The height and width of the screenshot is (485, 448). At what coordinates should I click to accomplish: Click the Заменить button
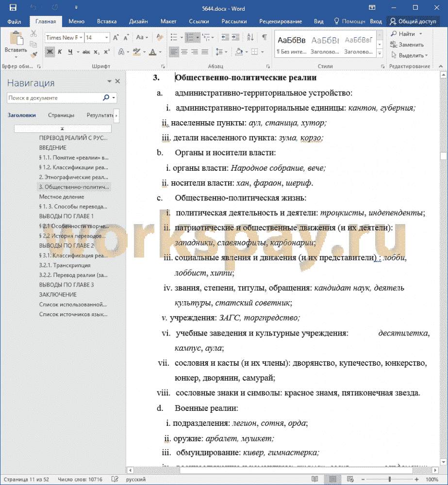407,45
